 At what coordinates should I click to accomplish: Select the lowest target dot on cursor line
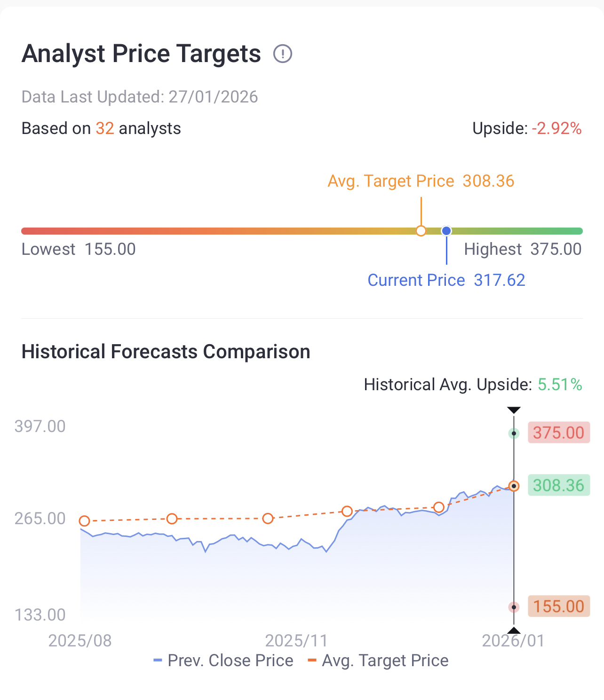point(514,607)
